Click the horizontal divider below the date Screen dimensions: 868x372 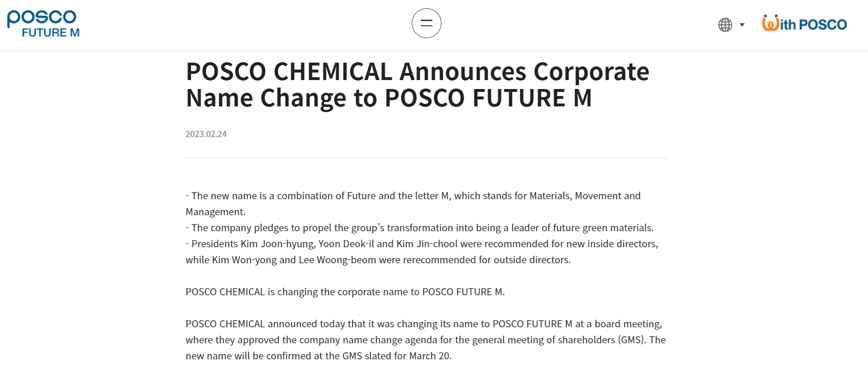tap(426, 158)
